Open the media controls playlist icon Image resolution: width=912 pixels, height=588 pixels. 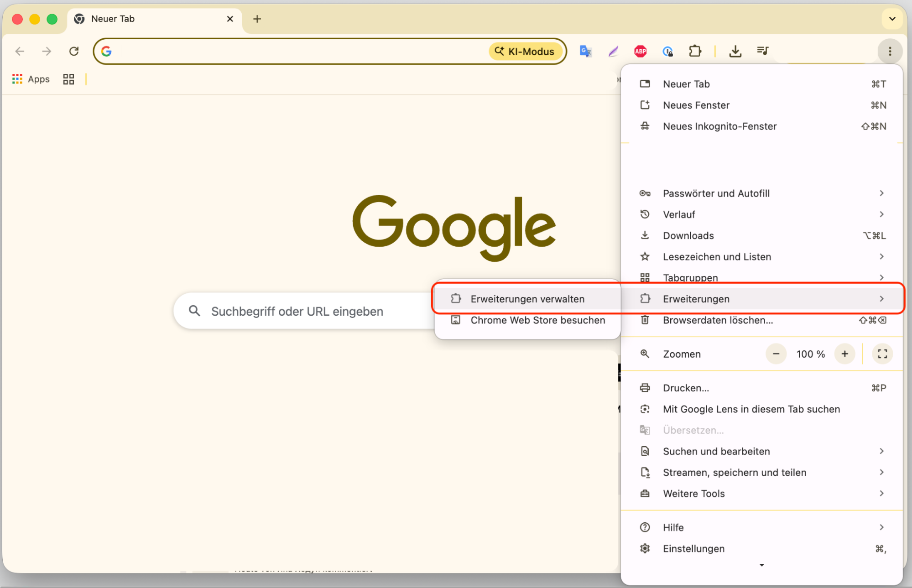[762, 51]
